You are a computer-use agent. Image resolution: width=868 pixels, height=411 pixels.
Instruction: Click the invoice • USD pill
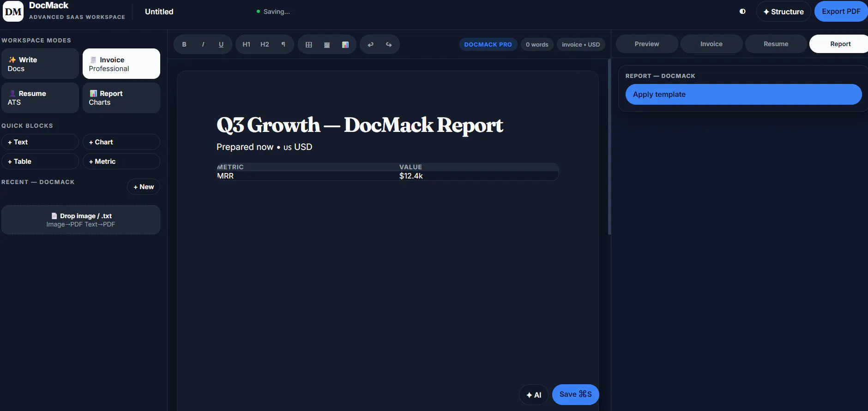pos(581,45)
